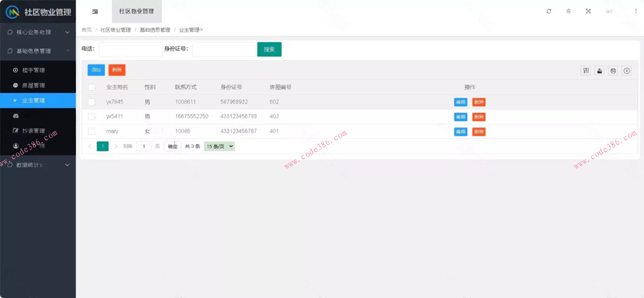644x298 pixels.
Task: Toggle the sidebar collapse icon in the header
Action: click(95, 12)
